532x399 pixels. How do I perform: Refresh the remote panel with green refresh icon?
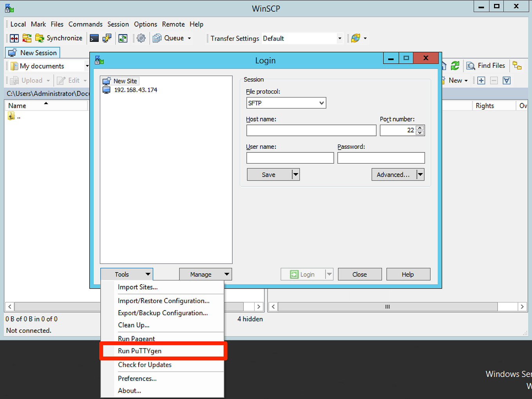tap(455, 66)
